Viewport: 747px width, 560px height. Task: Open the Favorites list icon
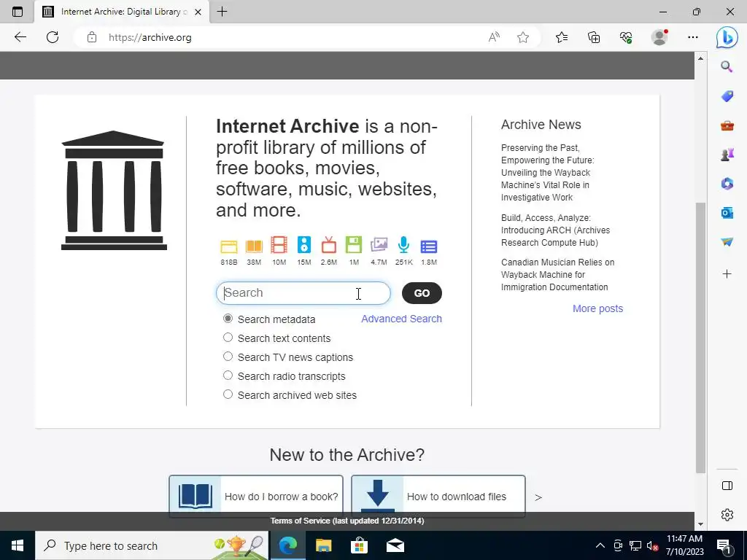tap(562, 37)
